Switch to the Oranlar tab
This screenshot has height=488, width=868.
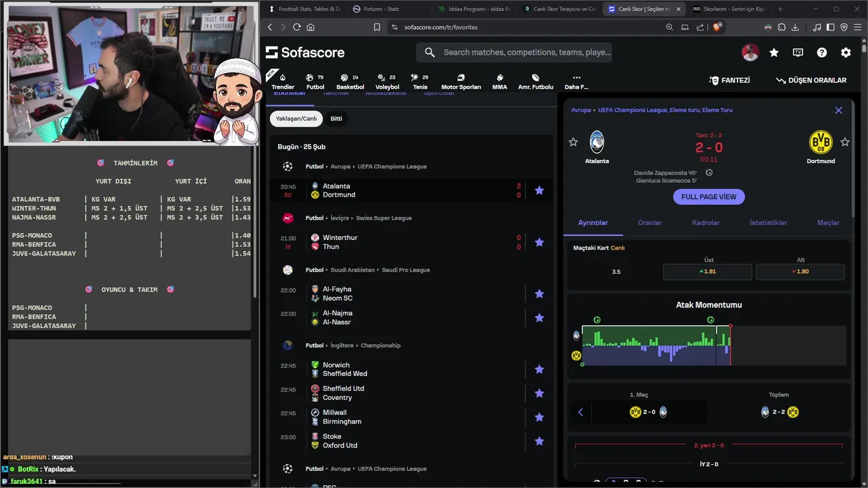(650, 222)
